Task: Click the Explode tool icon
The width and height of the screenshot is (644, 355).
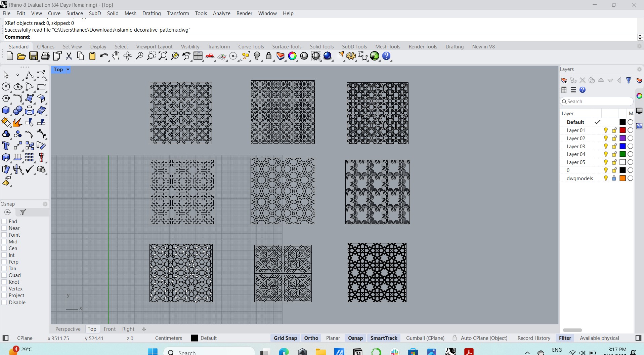Action: pos(17,122)
